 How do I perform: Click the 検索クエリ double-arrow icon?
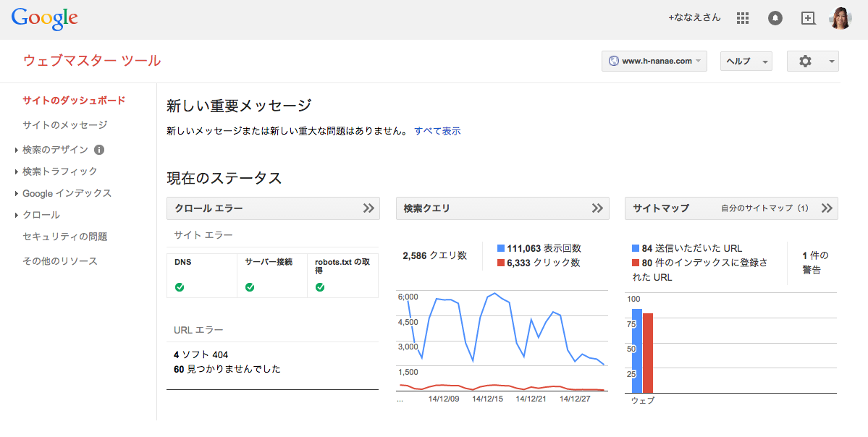click(597, 208)
